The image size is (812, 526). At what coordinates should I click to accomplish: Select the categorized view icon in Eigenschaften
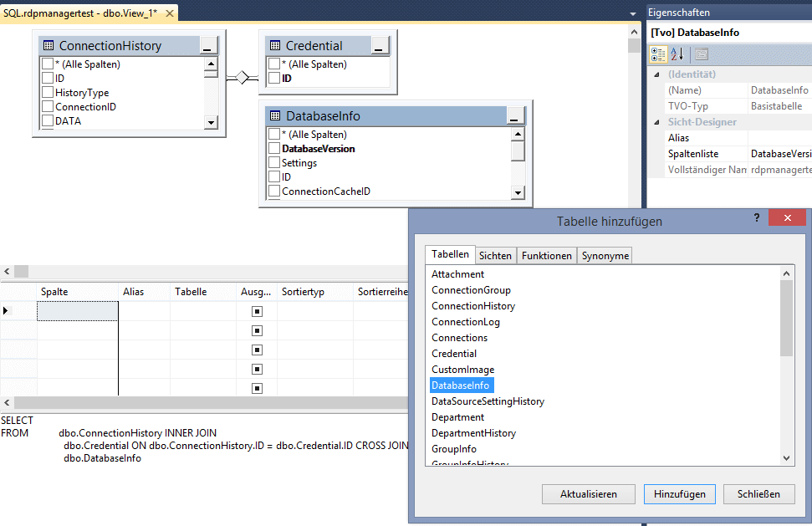[x=658, y=54]
